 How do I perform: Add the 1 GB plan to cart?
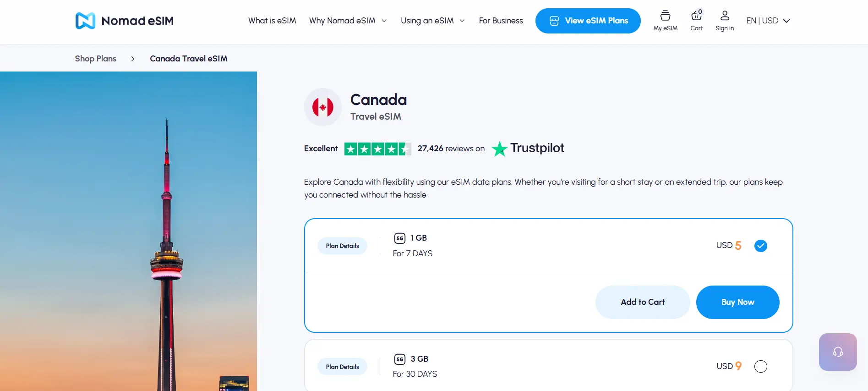click(642, 302)
